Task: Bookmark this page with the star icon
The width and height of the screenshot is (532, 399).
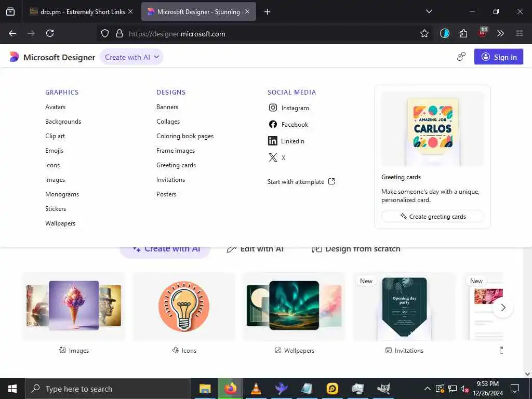Action: [424, 33]
